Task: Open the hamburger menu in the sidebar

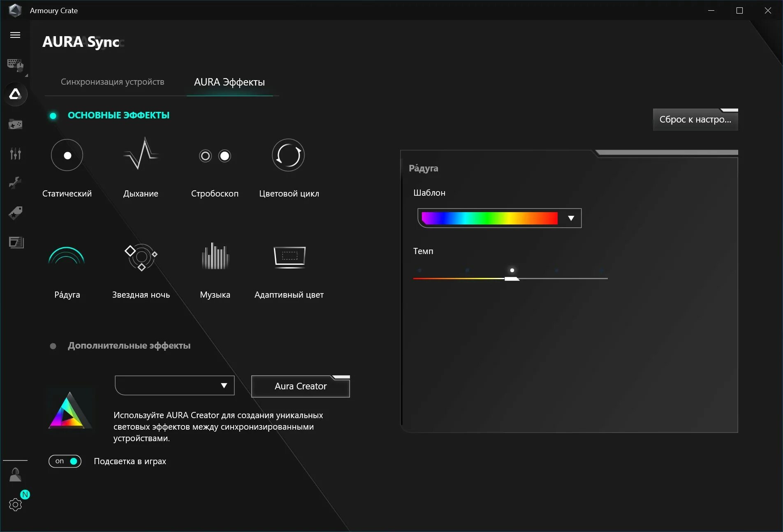Action: pos(15,35)
